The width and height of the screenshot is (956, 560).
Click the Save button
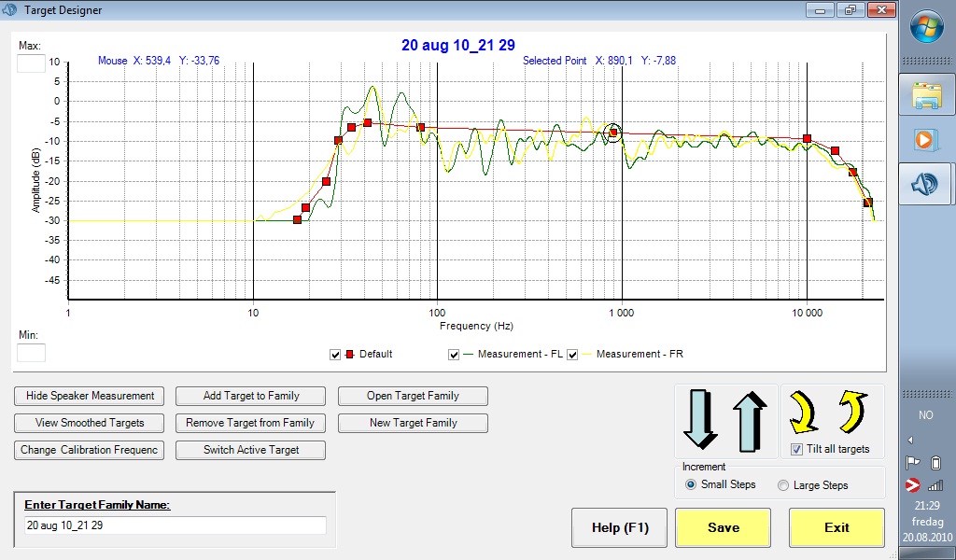[x=723, y=527]
